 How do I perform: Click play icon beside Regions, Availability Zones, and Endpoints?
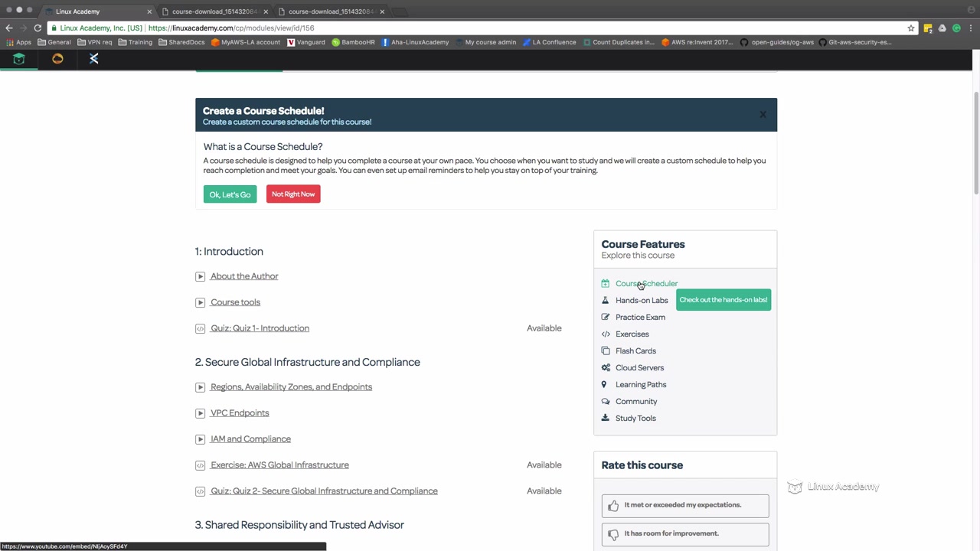tap(200, 387)
